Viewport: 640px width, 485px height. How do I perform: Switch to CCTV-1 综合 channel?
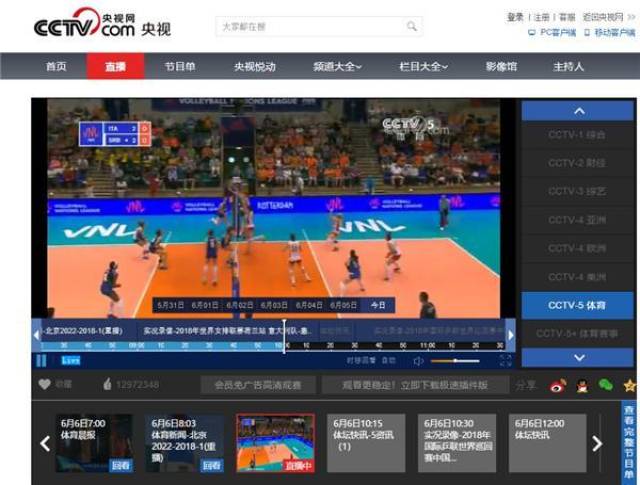pos(577,135)
